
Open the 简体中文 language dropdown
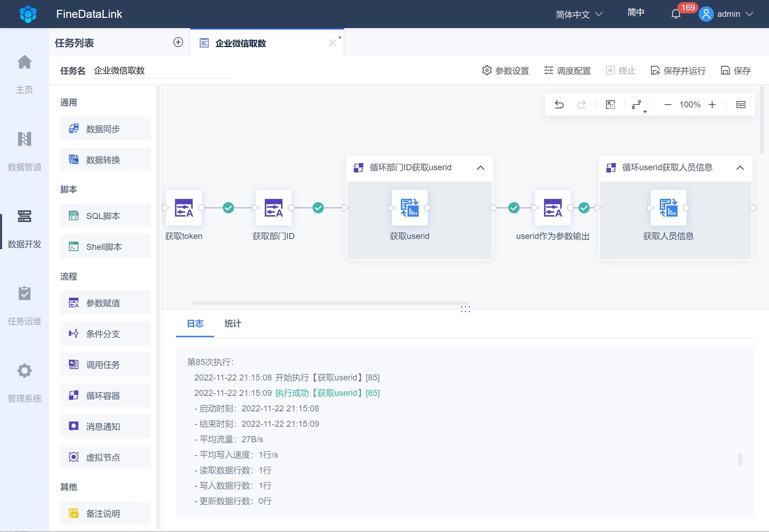(579, 14)
